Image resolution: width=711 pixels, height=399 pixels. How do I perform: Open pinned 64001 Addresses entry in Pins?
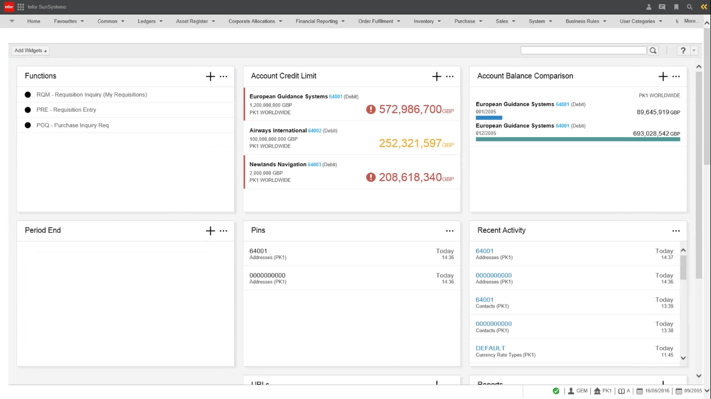point(351,254)
